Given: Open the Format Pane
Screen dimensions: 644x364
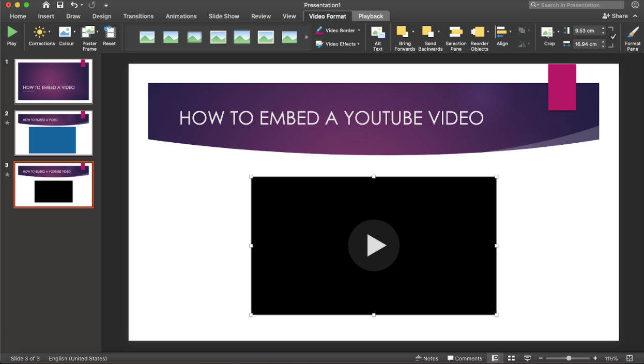Looking at the screenshot, I should (x=632, y=38).
